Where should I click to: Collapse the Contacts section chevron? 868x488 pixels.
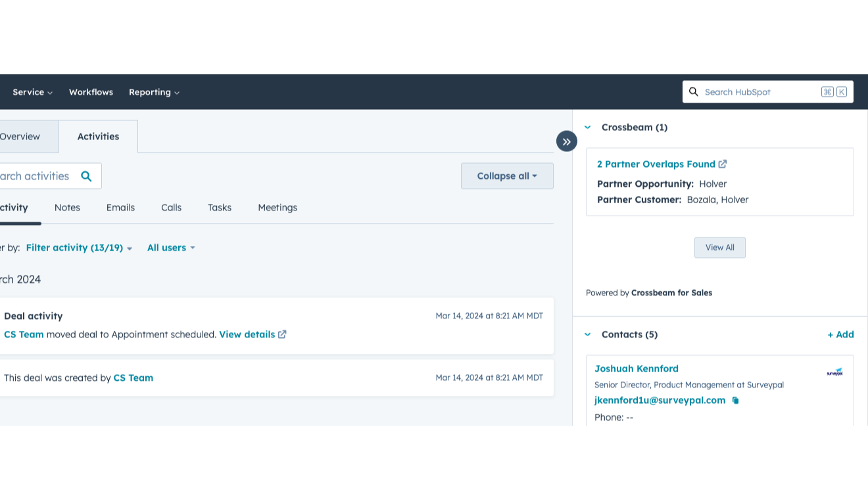(588, 335)
